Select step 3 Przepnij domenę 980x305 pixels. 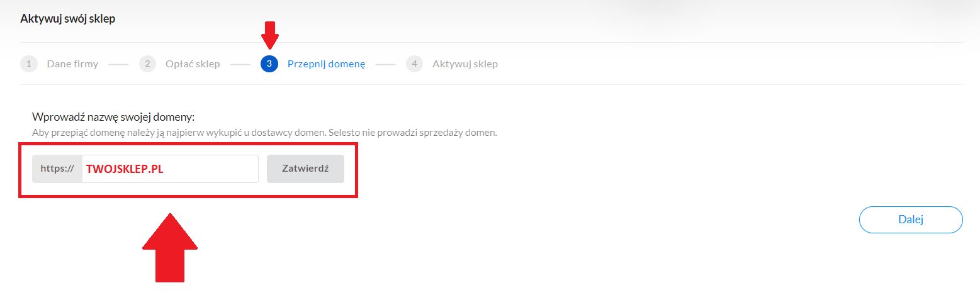pos(313,64)
